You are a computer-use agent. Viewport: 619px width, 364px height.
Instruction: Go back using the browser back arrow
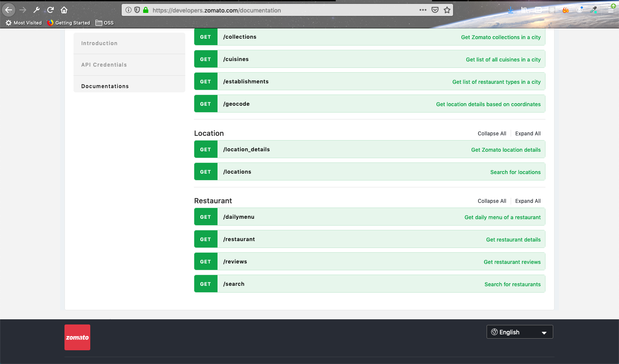(9, 10)
